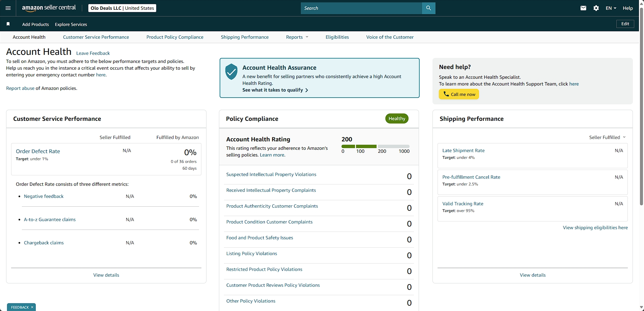Open Listing Policy Violations link

click(x=252, y=254)
